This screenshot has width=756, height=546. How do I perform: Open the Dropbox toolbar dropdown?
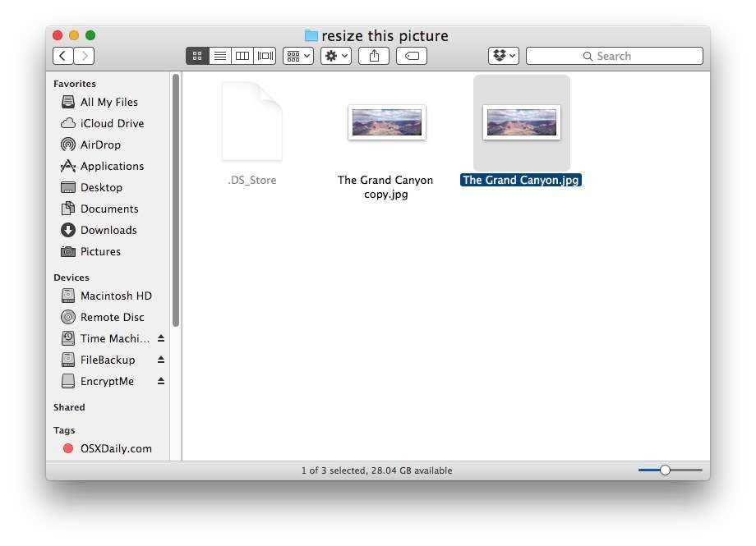click(503, 56)
